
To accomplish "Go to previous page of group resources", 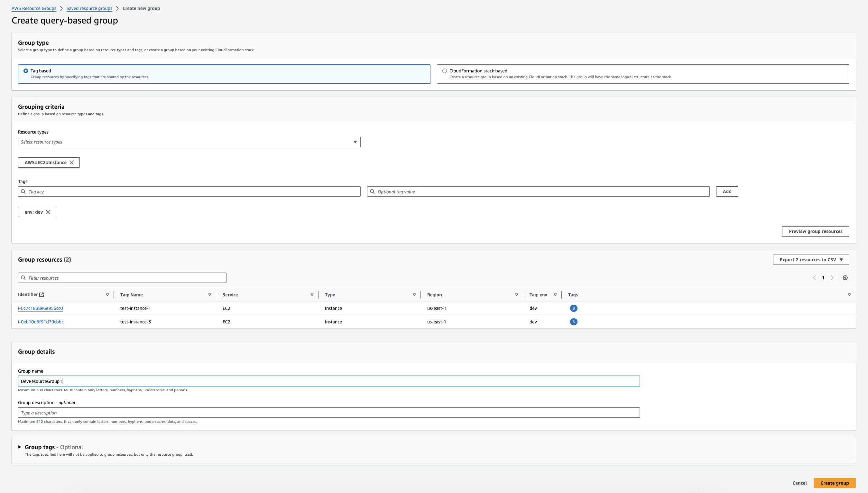I will coord(814,278).
